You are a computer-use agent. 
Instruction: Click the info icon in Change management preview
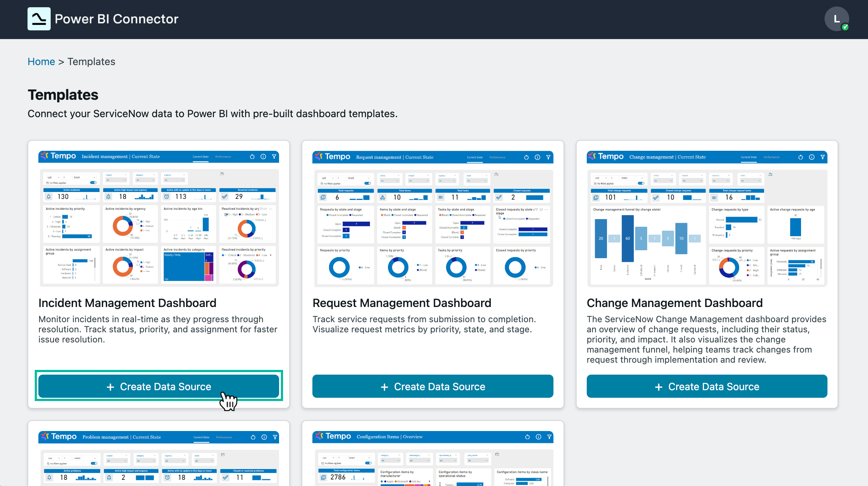click(x=812, y=157)
